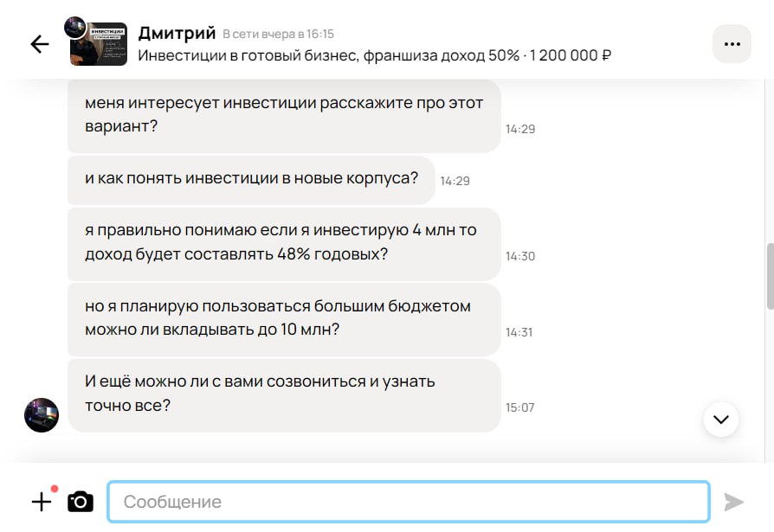Viewport: 774px width, 532px height.
Task: Open the three-dots more options menu
Action: (x=732, y=44)
